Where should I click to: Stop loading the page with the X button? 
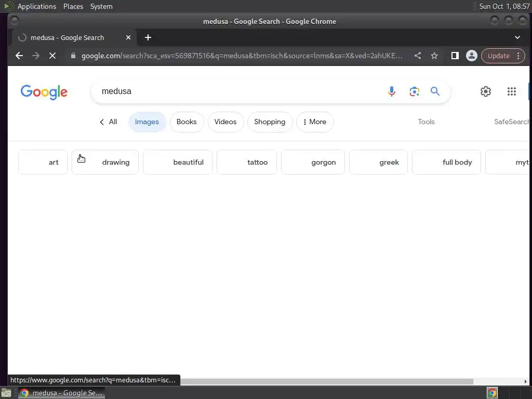[x=52, y=56]
